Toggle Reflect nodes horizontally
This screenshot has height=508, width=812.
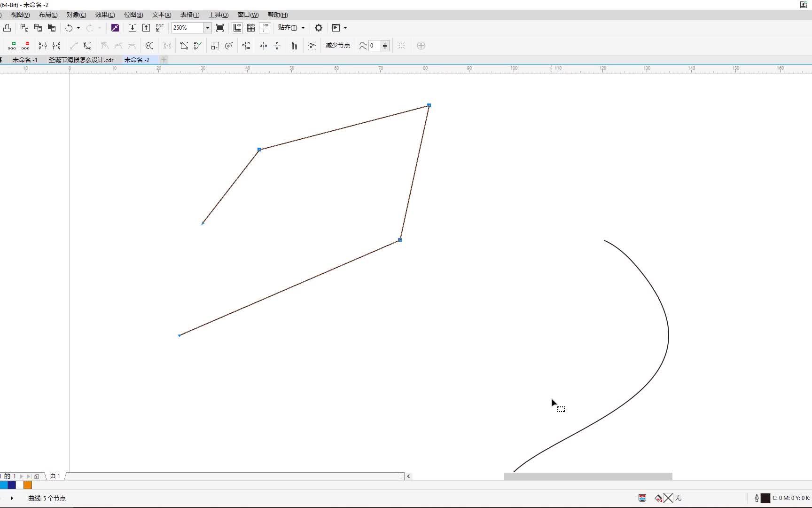[x=264, y=46]
